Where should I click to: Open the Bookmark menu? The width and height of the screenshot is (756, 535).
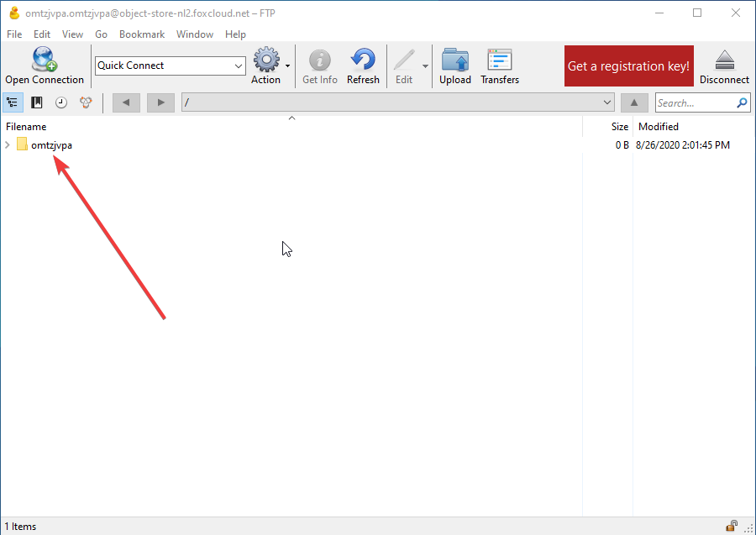(142, 34)
